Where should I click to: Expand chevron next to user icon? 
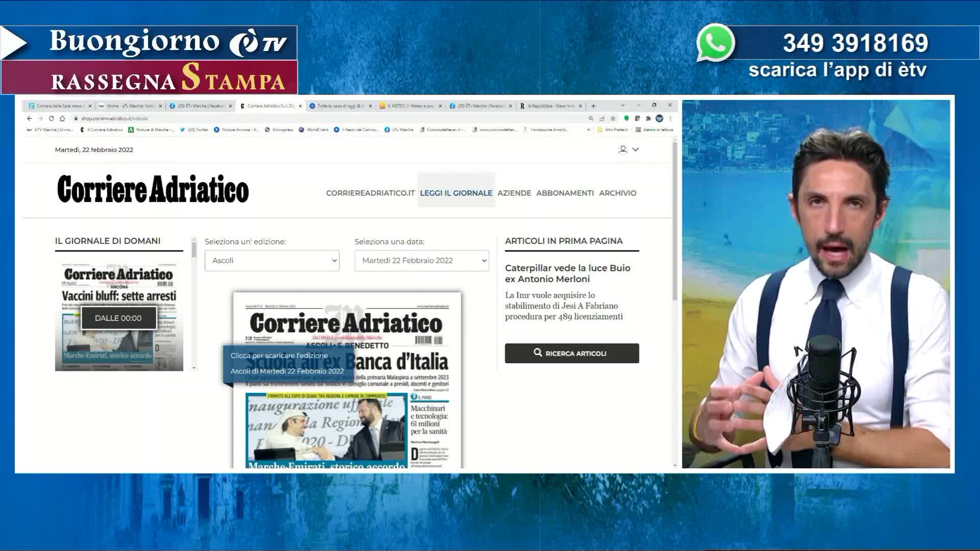coord(635,149)
